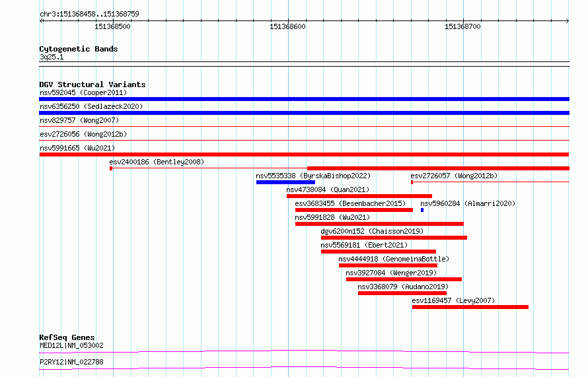Viewport: 588px width, 377px height.
Task: Click ruler position 151368500
Action: tap(112, 26)
